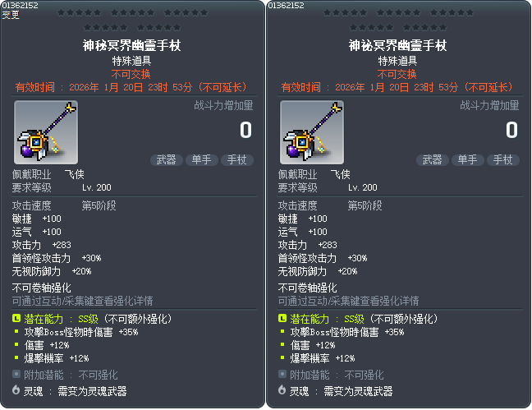Click the gray 附加潜能 icon on right tooltip
This screenshot has height=410, width=532.
coord(282,374)
